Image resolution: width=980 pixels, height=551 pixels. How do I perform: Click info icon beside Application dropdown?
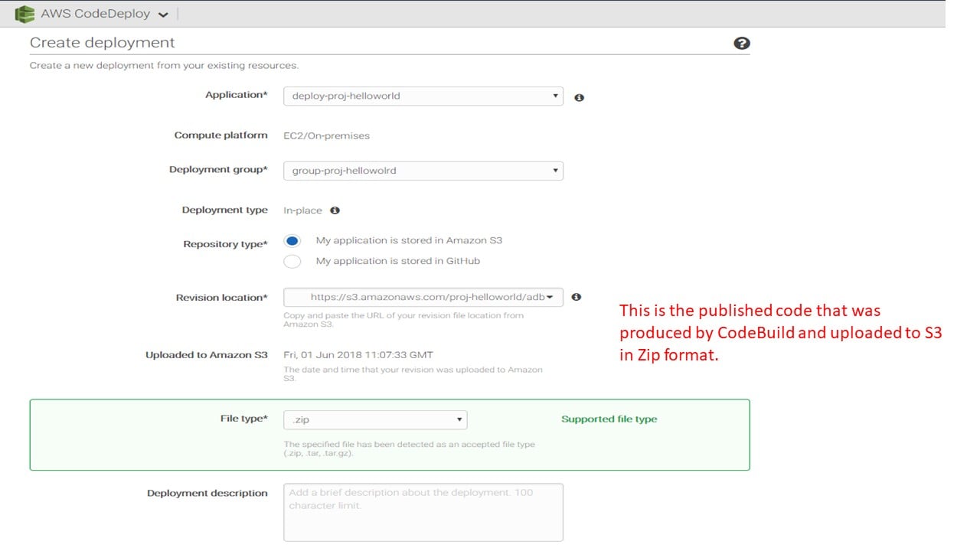click(579, 98)
